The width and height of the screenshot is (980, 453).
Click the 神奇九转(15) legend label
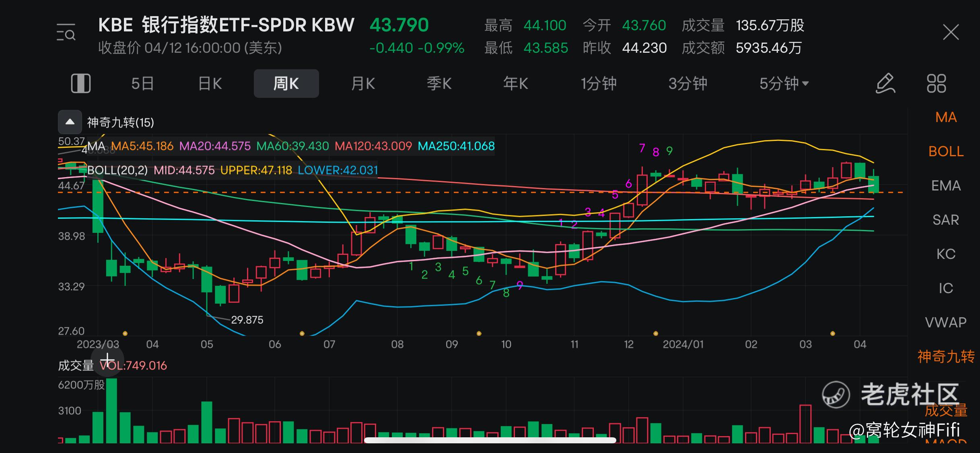[x=121, y=122]
